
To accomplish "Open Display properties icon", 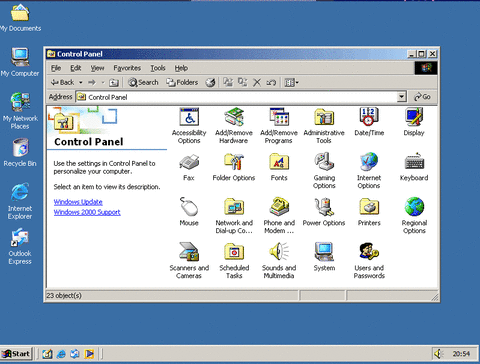I will [414, 122].
